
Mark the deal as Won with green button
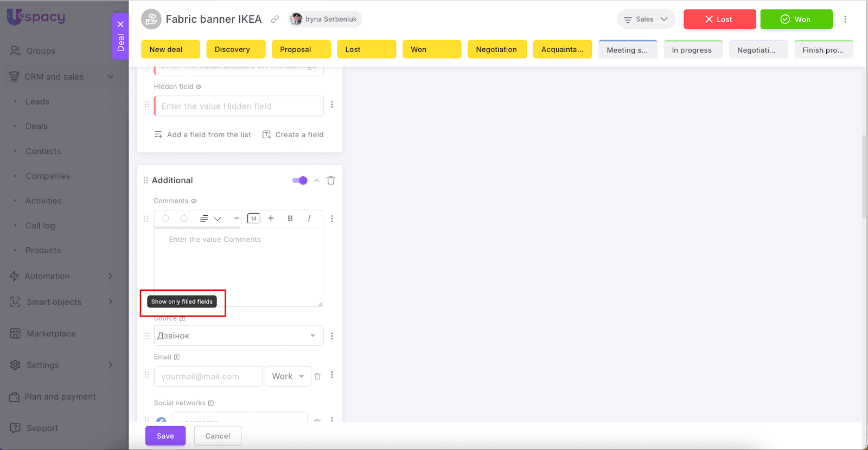click(x=796, y=20)
